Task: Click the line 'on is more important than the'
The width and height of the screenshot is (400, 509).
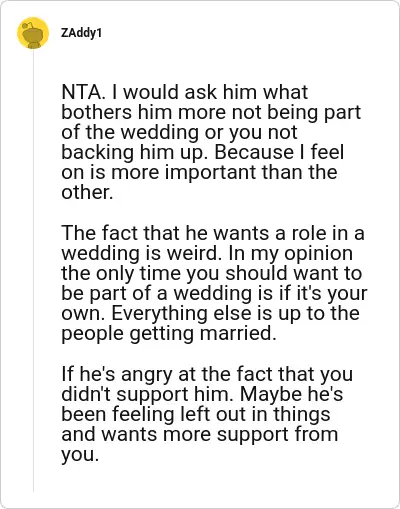Action: tap(199, 172)
